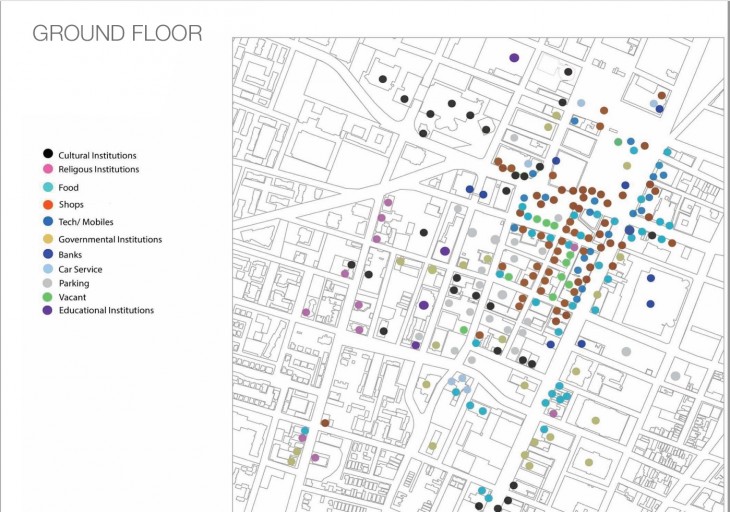Click the dark blue Banks legend dot
This screenshot has height=512, width=730.
[48, 255]
